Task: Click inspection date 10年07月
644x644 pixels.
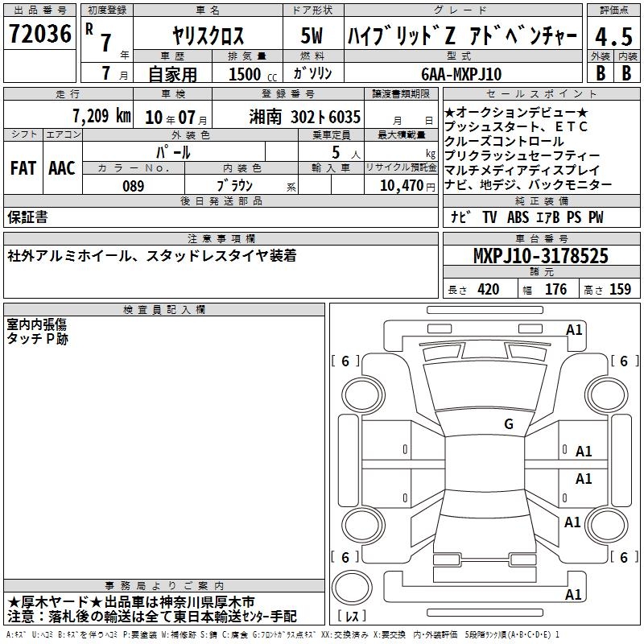Action: click(176, 118)
